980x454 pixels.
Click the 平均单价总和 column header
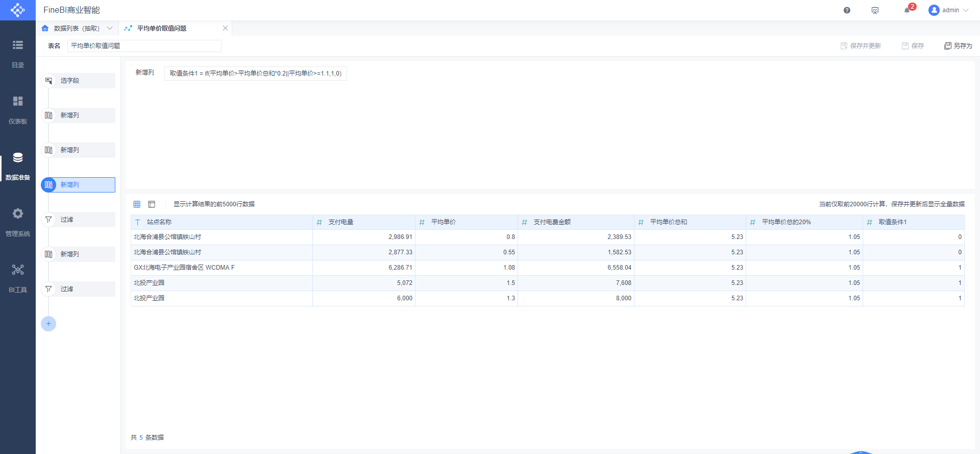click(690, 222)
